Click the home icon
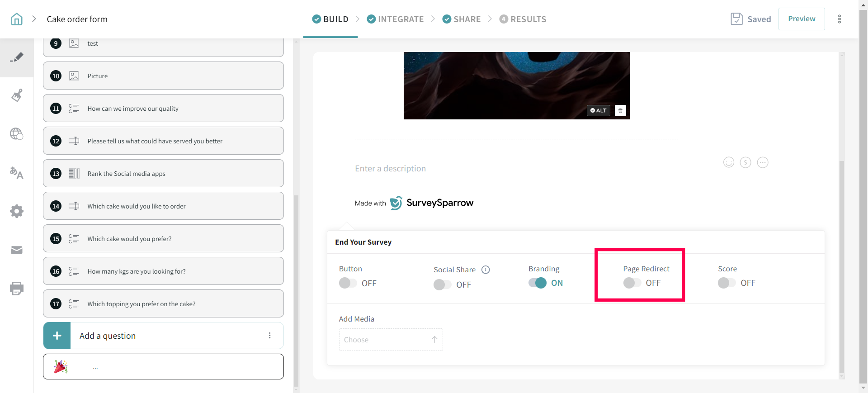 (x=17, y=19)
